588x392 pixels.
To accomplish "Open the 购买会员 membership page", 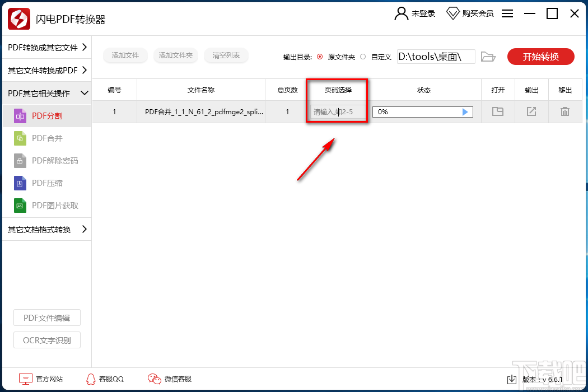I will click(x=470, y=13).
